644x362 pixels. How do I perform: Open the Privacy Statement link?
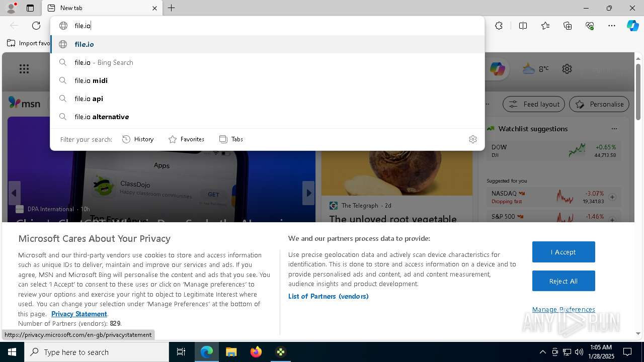[79, 314]
